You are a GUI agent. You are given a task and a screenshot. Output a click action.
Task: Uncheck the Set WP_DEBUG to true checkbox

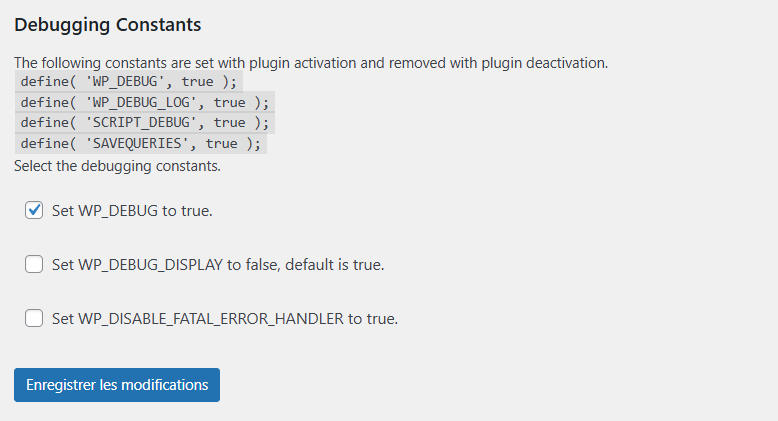point(34,210)
